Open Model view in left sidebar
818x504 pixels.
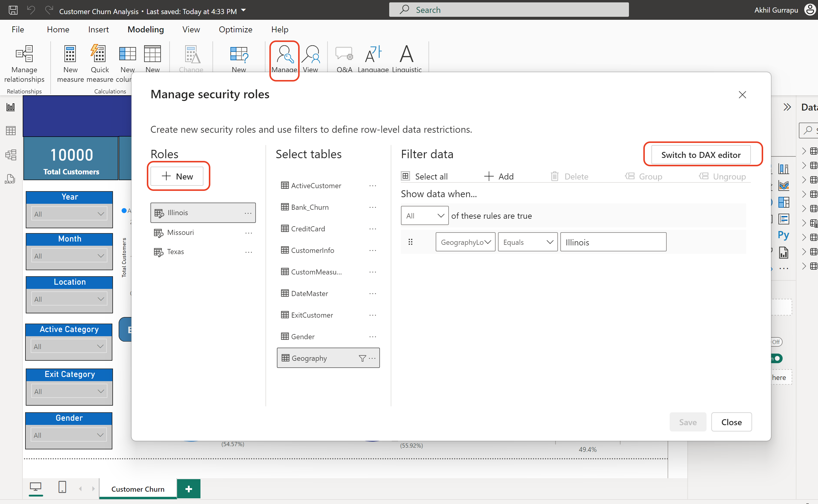11,155
